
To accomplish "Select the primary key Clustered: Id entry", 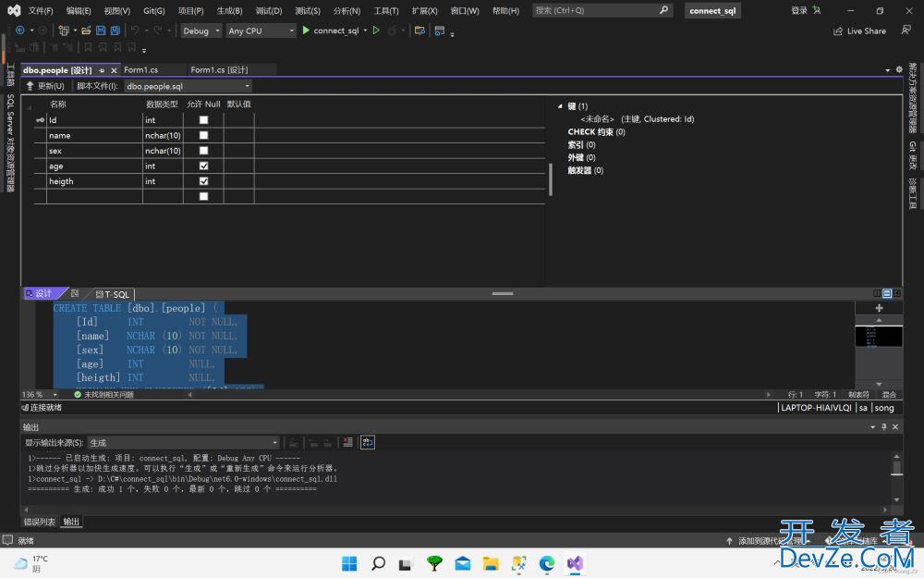I will [x=637, y=119].
